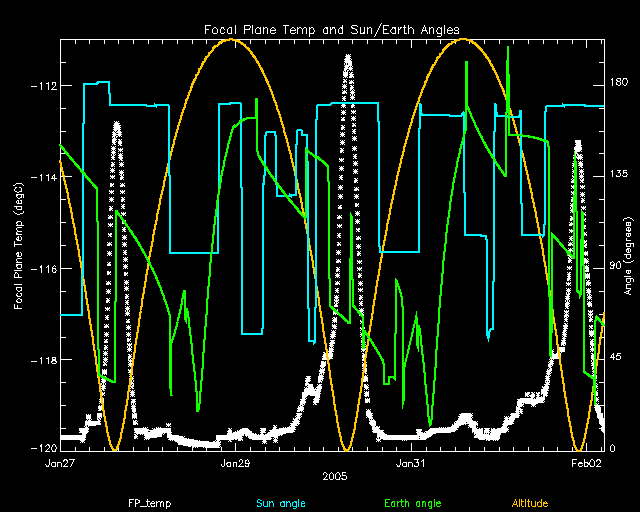Select the -114 temperature tick label
640x512 pixels.
pos(43,177)
